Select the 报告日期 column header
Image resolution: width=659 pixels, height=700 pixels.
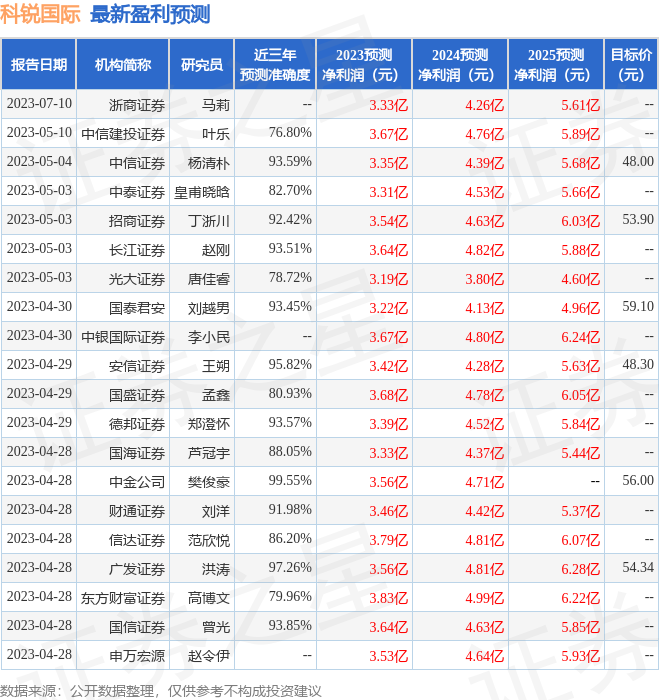39,65
